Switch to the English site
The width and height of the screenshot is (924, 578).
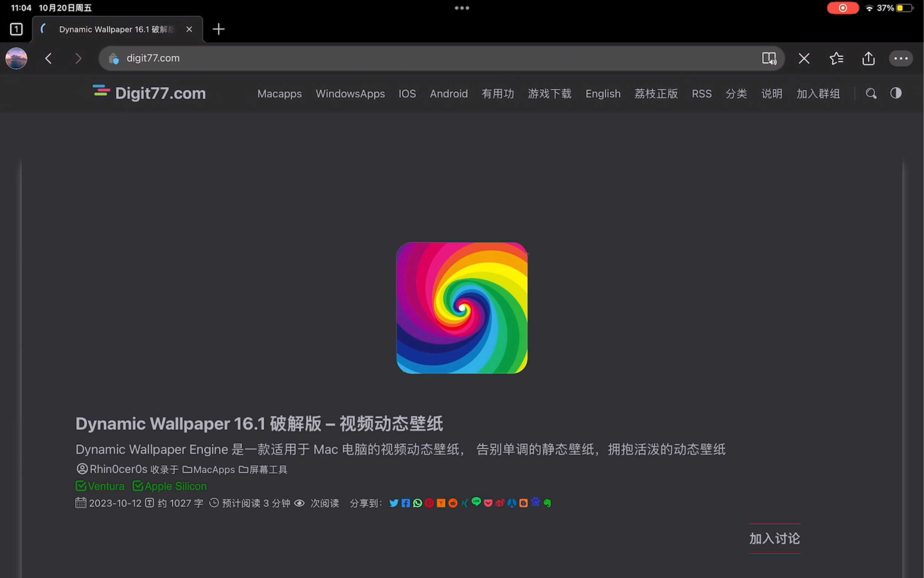point(603,94)
